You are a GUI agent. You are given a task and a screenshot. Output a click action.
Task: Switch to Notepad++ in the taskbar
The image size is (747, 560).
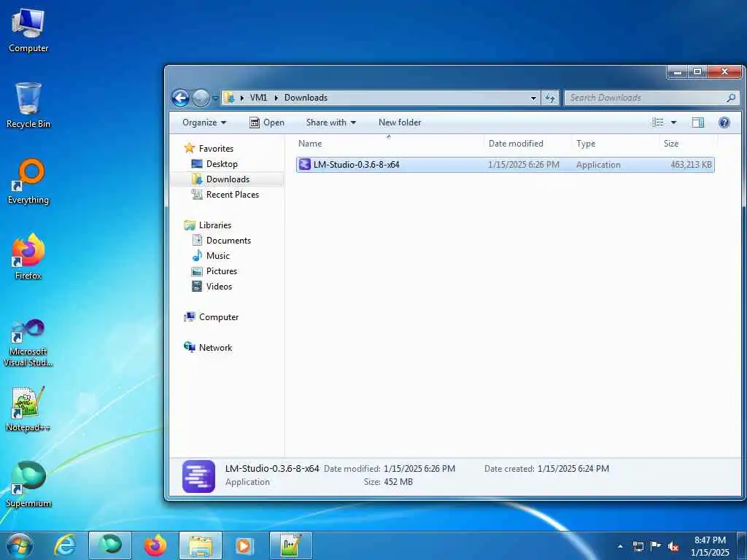[x=290, y=545]
